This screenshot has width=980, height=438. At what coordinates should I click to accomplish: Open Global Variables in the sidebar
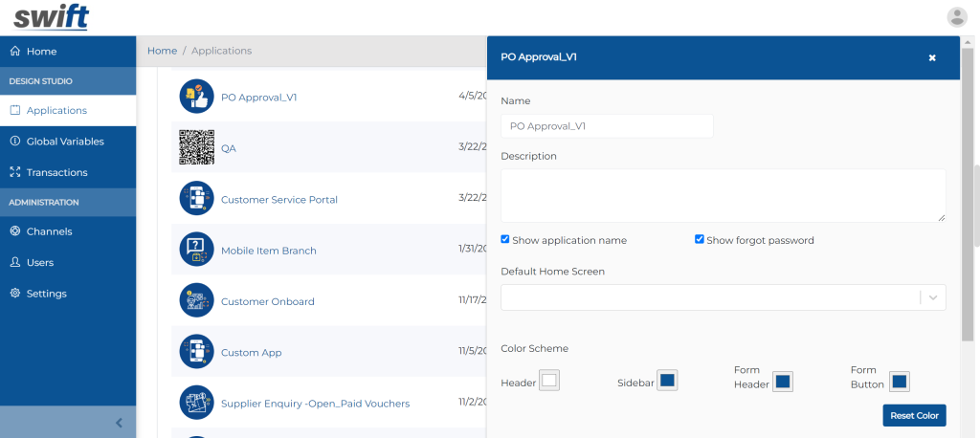point(65,142)
